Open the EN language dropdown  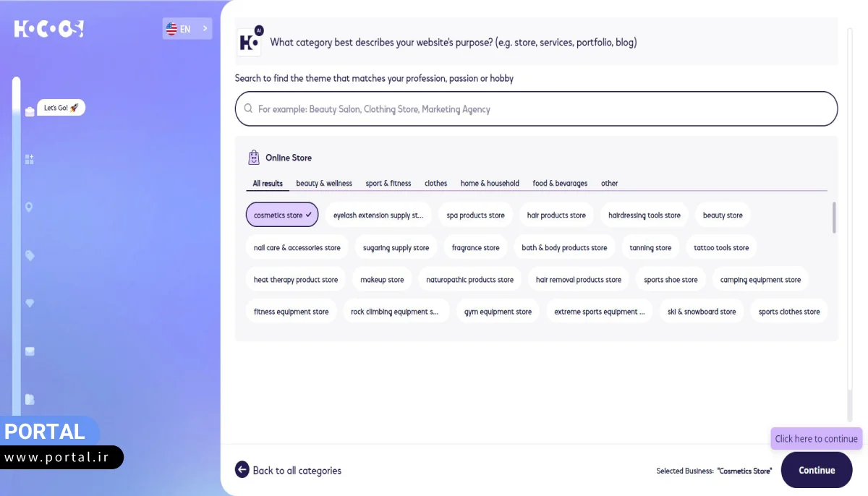(187, 29)
